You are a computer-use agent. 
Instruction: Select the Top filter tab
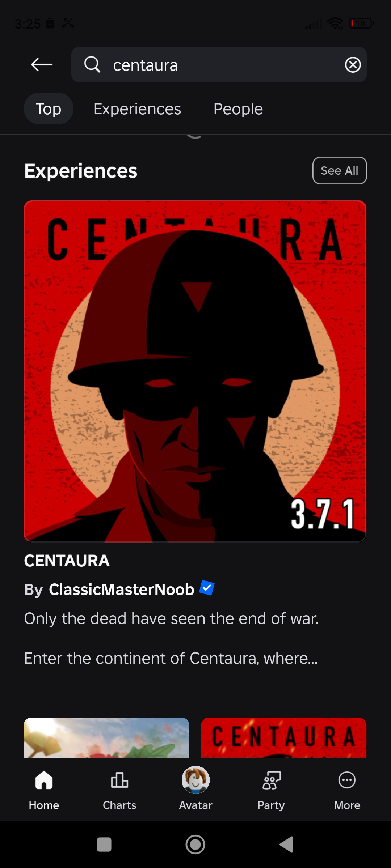point(49,109)
